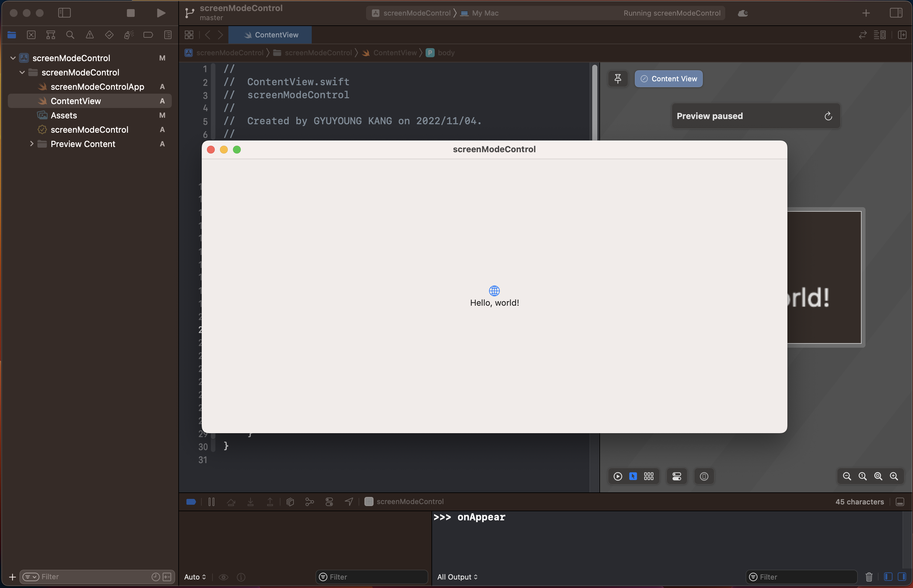Viewport: 913px width, 588px height.
Task: Expand the Preview Content folder
Action: [x=32, y=144]
